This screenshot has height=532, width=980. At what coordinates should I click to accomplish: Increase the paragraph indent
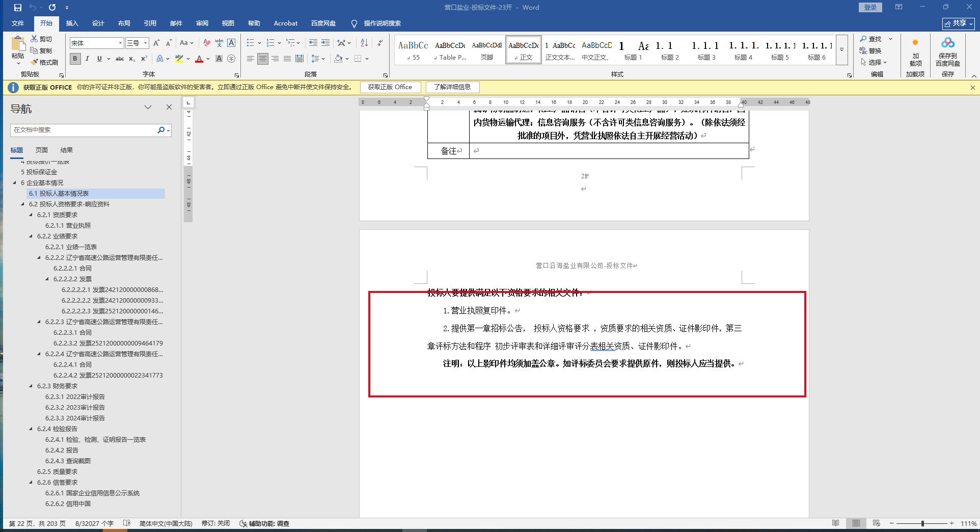click(x=325, y=43)
